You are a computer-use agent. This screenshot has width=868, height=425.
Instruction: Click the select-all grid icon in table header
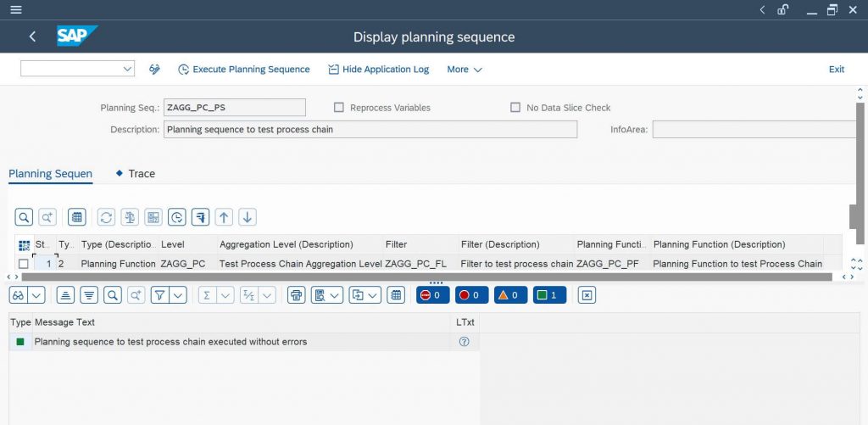24,245
